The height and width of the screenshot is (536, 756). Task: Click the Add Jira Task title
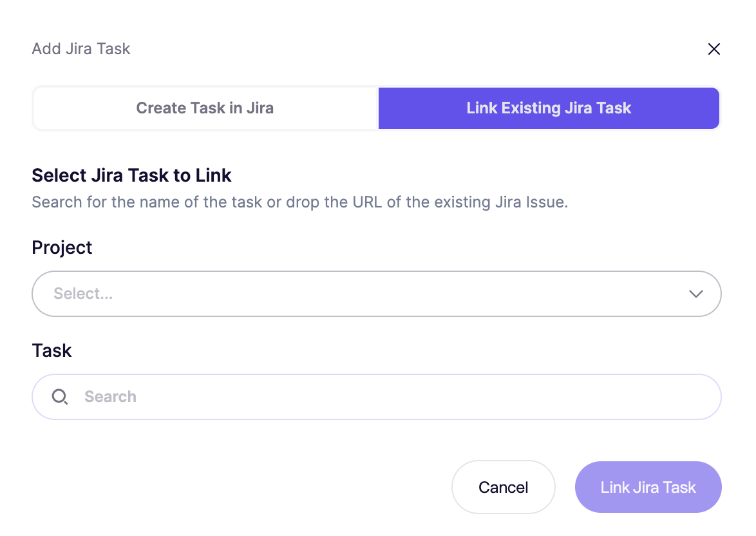click(x=81, y=49)
